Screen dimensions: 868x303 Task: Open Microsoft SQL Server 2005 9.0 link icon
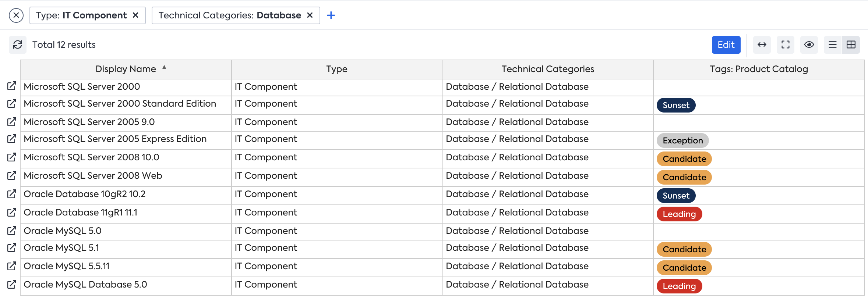pyautogui.click(x=12, y=121)
